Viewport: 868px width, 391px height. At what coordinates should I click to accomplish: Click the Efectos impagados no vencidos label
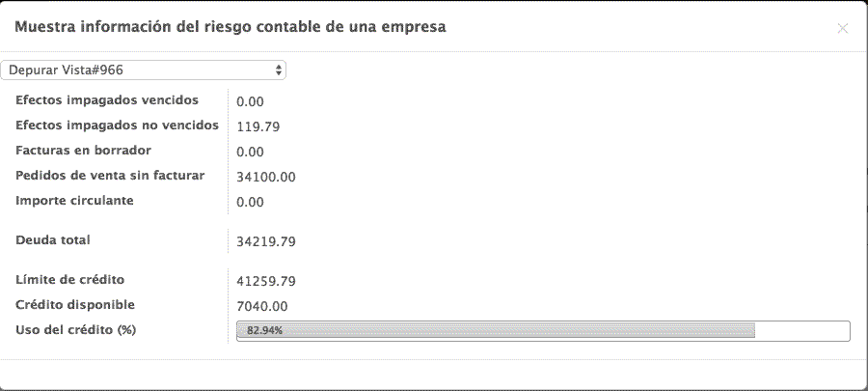[117, 126]
